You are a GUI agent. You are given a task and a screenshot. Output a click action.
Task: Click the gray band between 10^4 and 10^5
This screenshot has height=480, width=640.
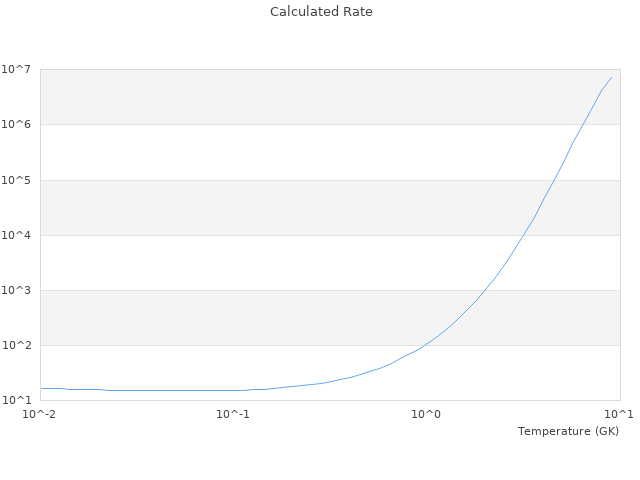point(300,207)
